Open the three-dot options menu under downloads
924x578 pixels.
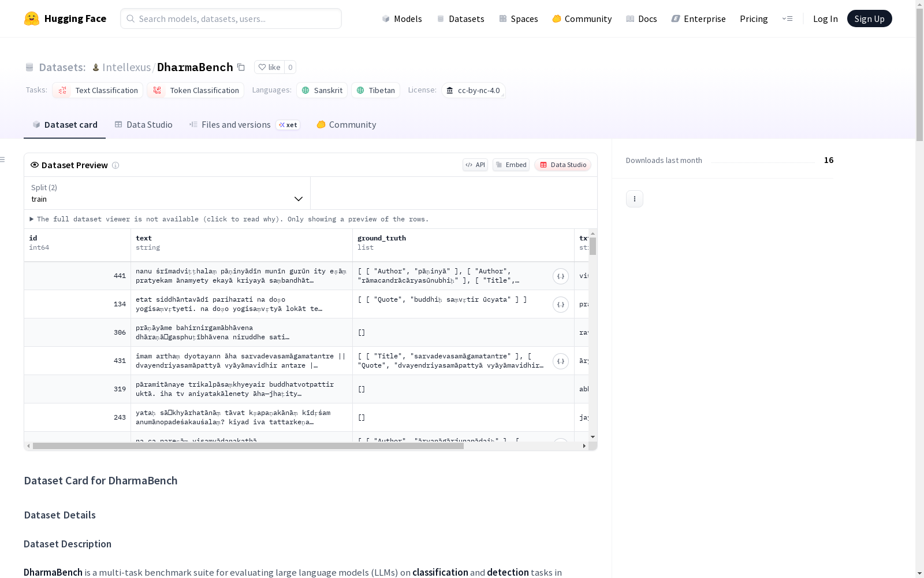click(635, 199)
